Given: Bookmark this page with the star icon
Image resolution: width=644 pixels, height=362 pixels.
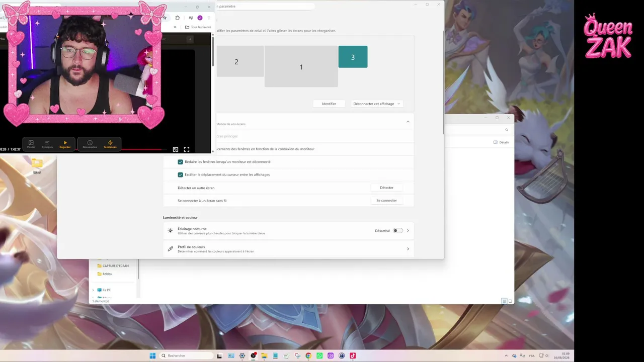Looking at the screenshot, I should (x=165, y=18).
